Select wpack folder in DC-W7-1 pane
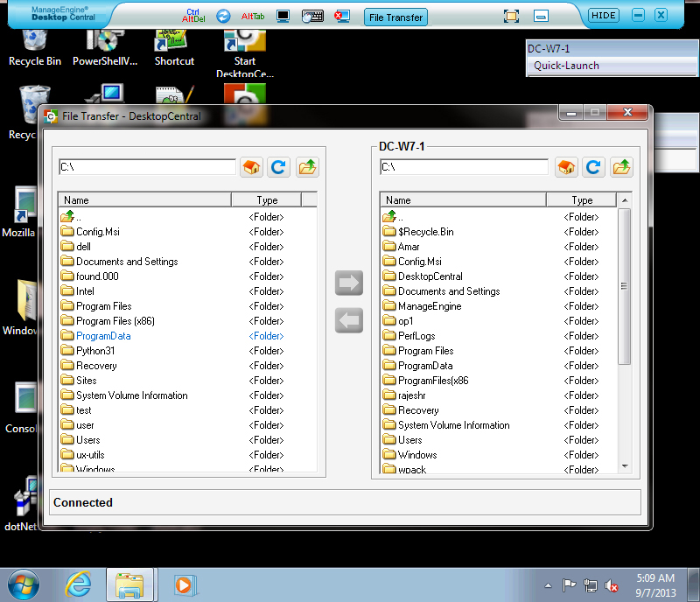This screenshot has width=700, height=602. (x=499, y=469)
